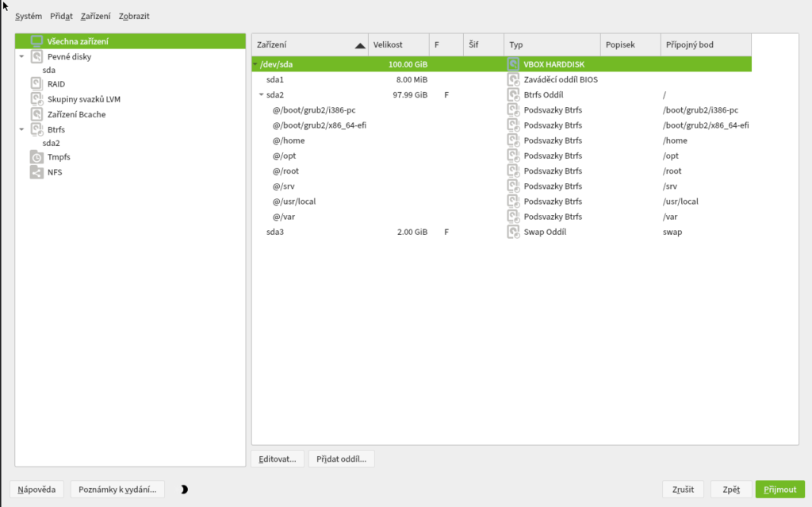Click the Všechna zařízení monitor icon

pos(36,41)
